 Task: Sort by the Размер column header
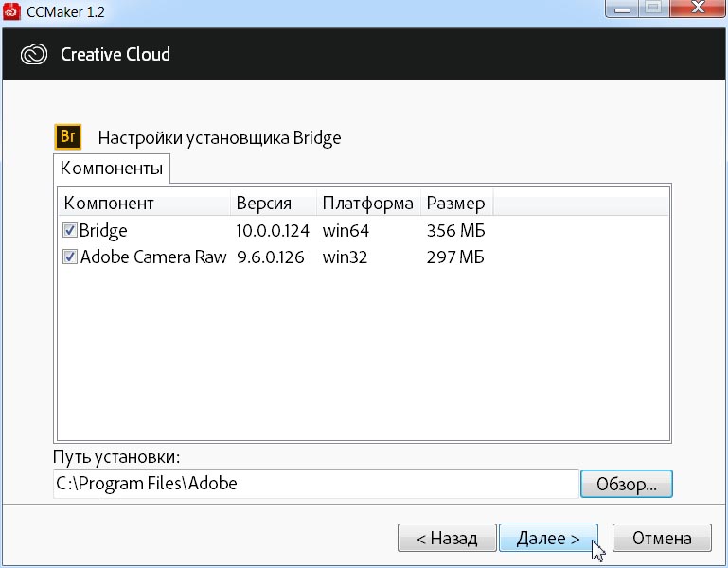tap(457, 203)
